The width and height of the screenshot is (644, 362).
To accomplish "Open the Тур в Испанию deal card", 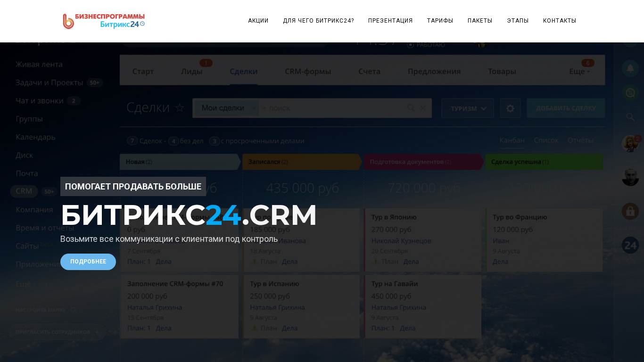I will pos(302,306).
